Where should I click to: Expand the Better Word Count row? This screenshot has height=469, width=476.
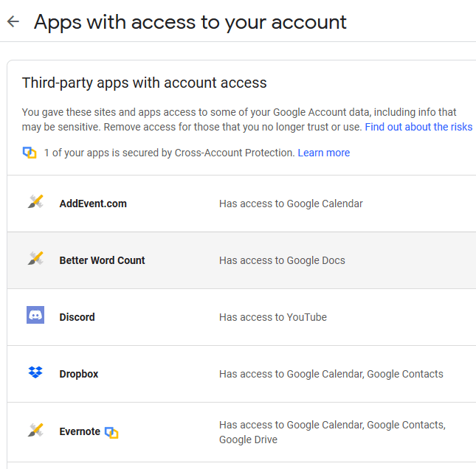[241, 260]
